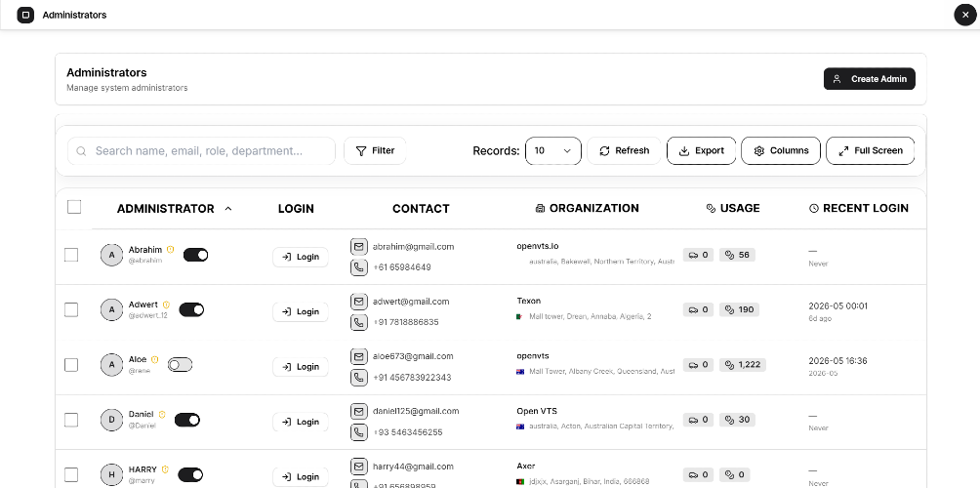The image size is (980, 488).
Task: Click the shield badge next to Aloe
Action: (x=155, y=360)
